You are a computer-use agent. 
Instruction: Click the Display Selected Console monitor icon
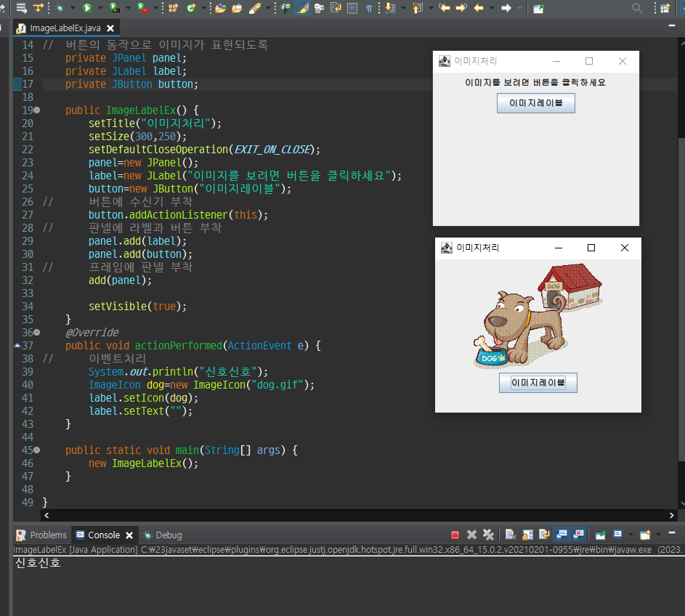[617, 535]
